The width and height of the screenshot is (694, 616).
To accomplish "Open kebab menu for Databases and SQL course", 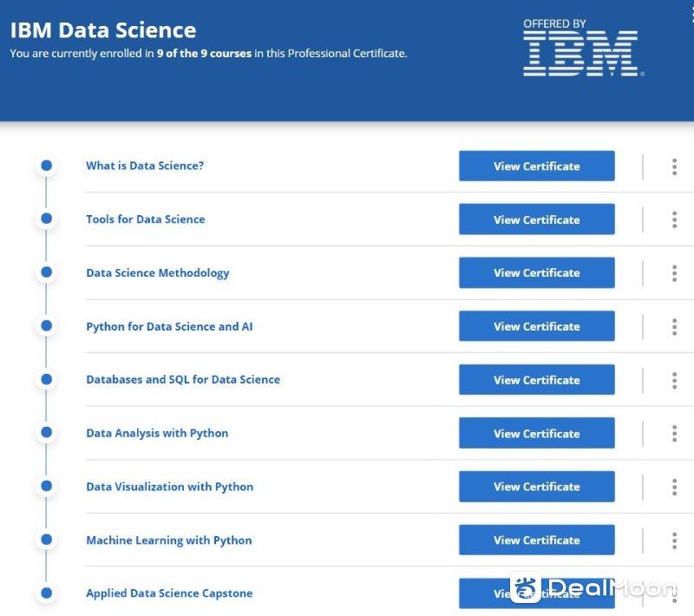I will (x=674, y=380).
